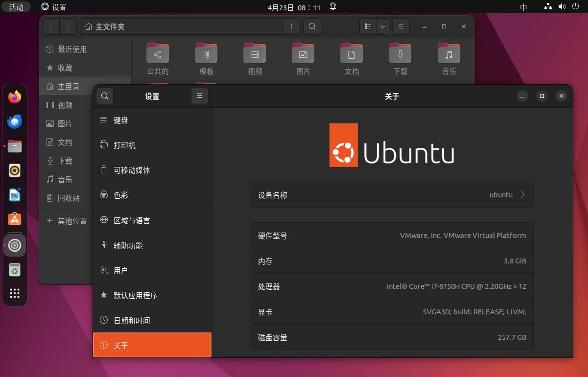Show all applications grid in dock

[x=15, y=293]
